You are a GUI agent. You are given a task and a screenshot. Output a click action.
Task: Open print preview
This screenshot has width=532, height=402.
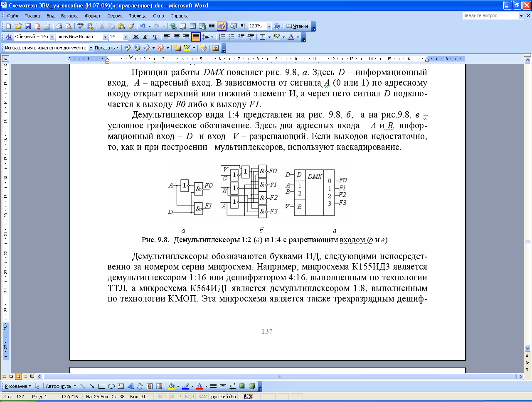click(69, 26)
